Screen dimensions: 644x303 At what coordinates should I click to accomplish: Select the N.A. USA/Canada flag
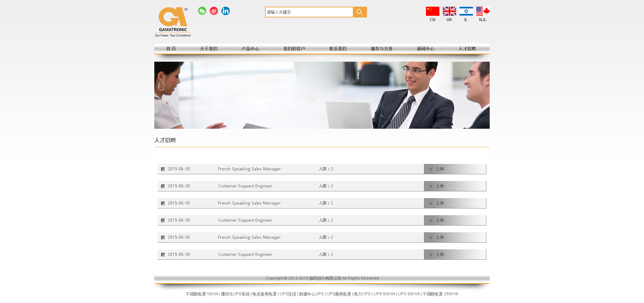(x=483, y=11)
